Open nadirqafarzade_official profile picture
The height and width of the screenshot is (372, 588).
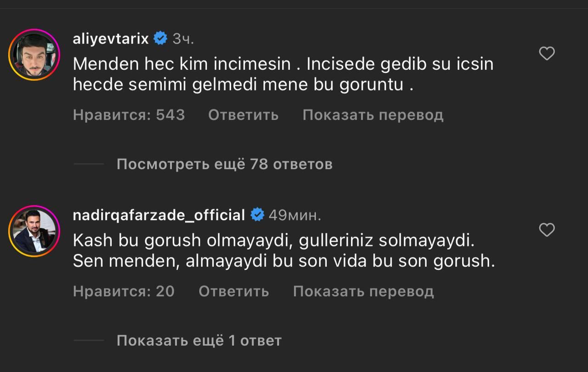pos(34,231)
